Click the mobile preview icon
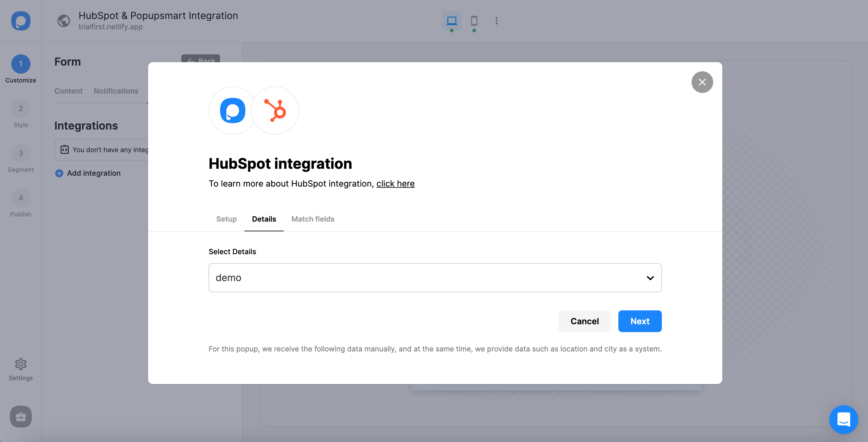This screenshot has height=442, width=868. pyautogui.click(x=474, y=21)
